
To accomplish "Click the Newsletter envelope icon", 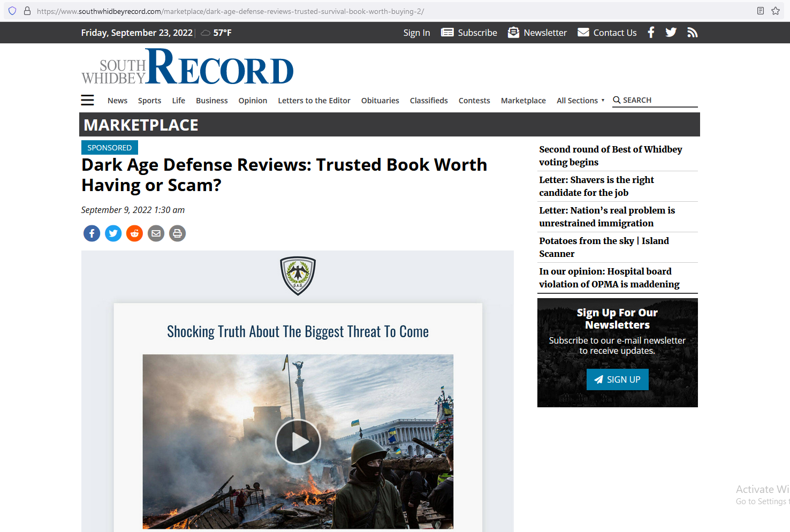I will click(x=513, y=33).
